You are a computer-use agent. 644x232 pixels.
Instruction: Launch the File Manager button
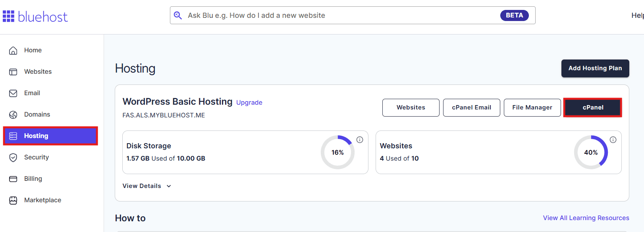point(532,107)
